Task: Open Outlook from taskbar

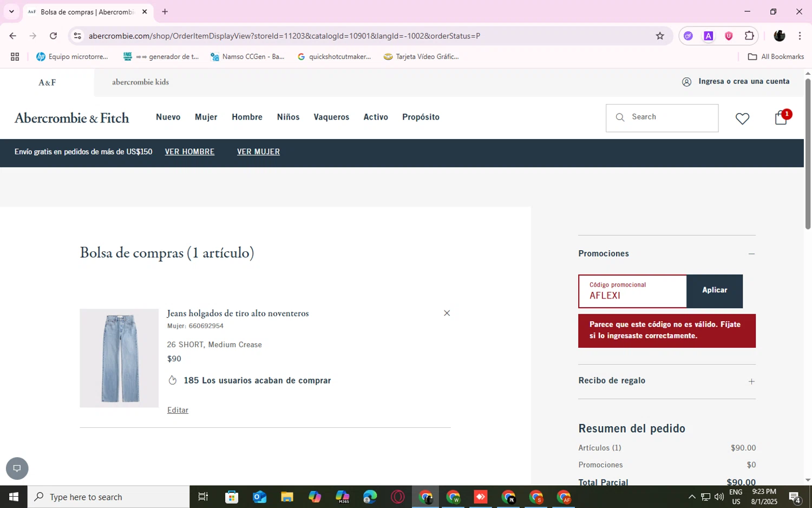Action: click(x=259, y=497)
